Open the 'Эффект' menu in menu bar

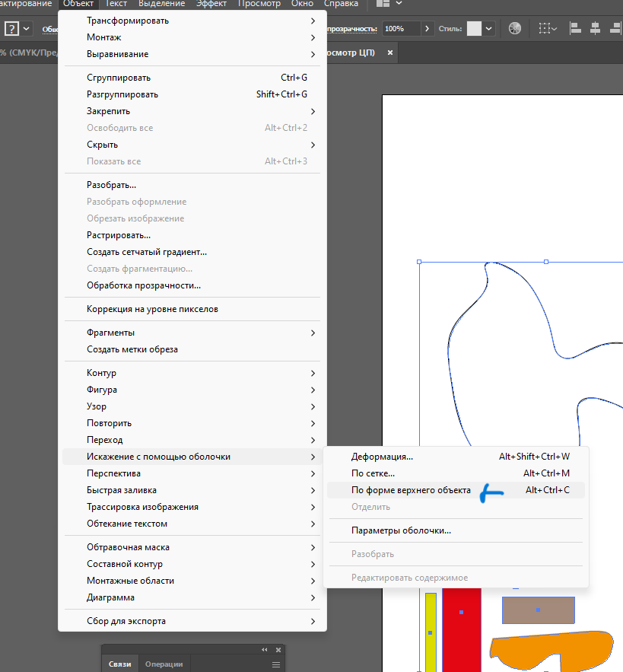211,4
